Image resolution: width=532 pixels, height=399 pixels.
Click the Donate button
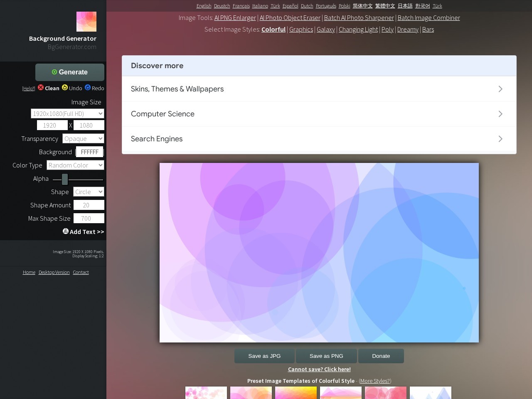click(381, 356)
